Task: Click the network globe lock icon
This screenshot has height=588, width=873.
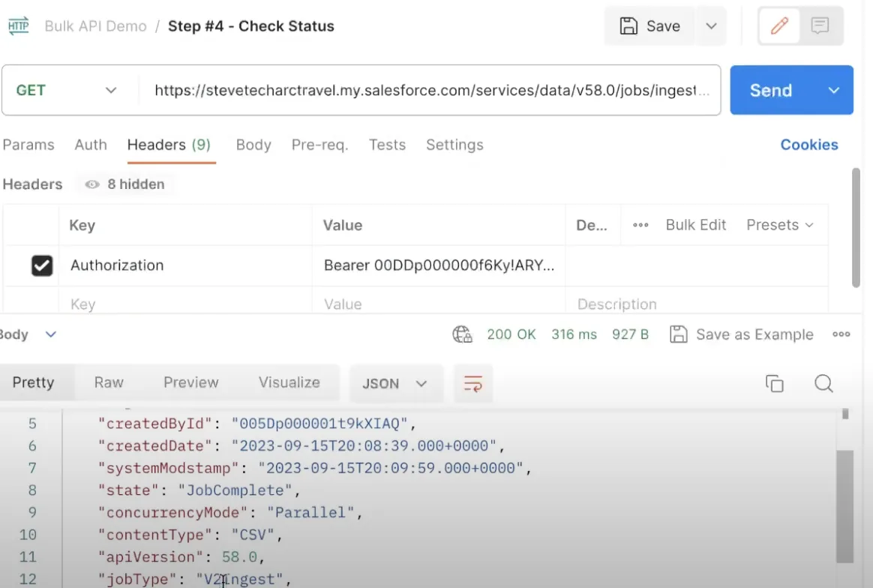Action: click(x=462, y=334)
